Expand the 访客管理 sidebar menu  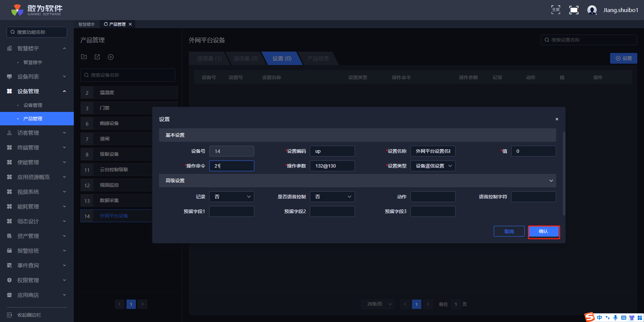point(37,133)
